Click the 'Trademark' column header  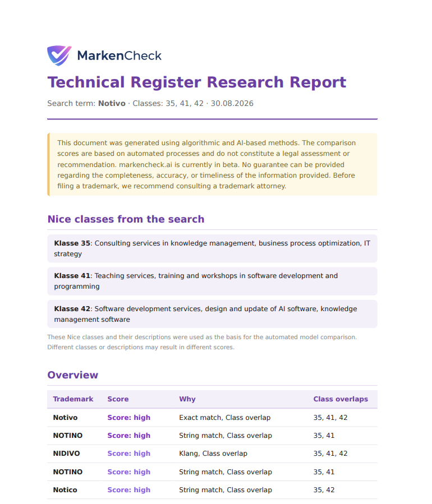(73, 399)
